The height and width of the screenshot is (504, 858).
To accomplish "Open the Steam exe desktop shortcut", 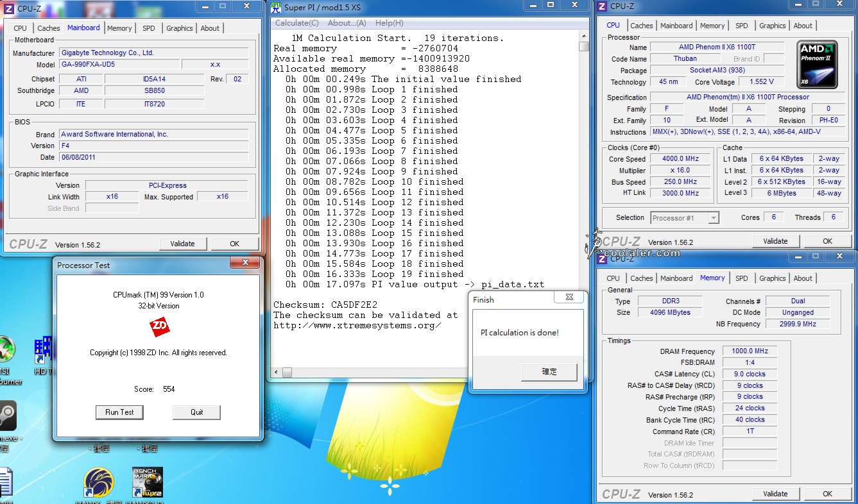I will pos(8,416).
